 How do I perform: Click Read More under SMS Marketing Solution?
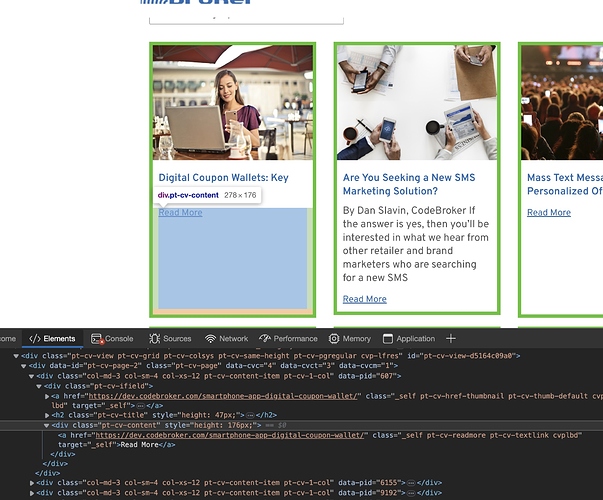pos(365,299)
